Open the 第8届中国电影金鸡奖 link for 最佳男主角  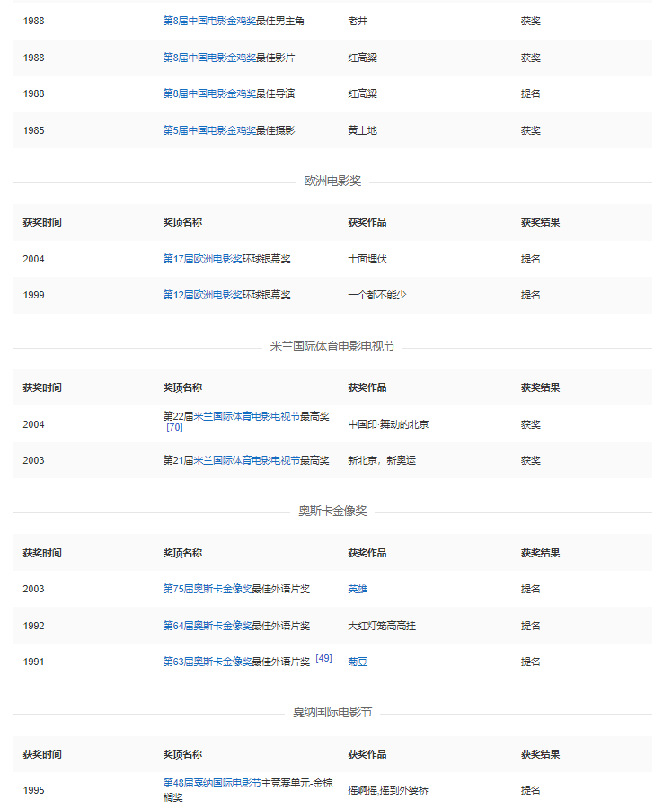coord(209,21)
